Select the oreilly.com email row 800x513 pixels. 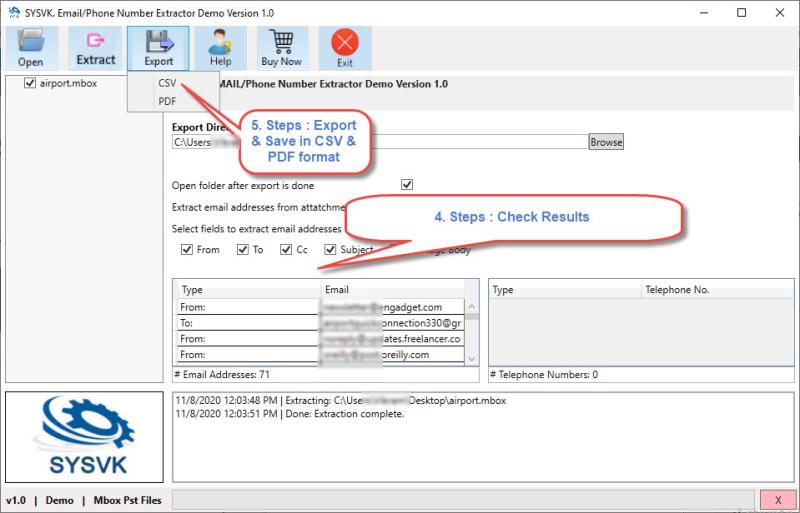pos(321,355)
